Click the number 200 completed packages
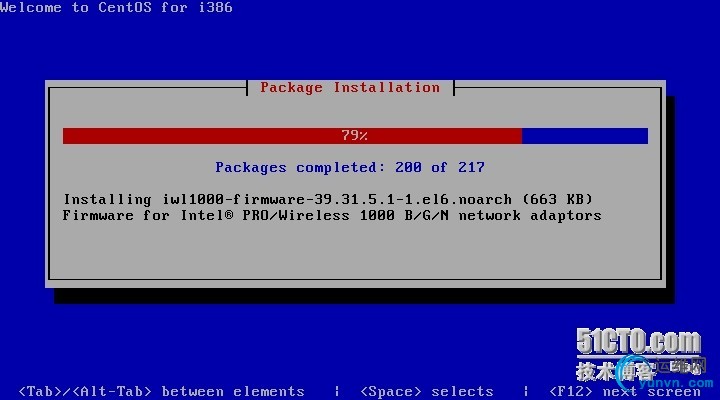This screenshot has width=720, height=400. [x=408, y=167]
